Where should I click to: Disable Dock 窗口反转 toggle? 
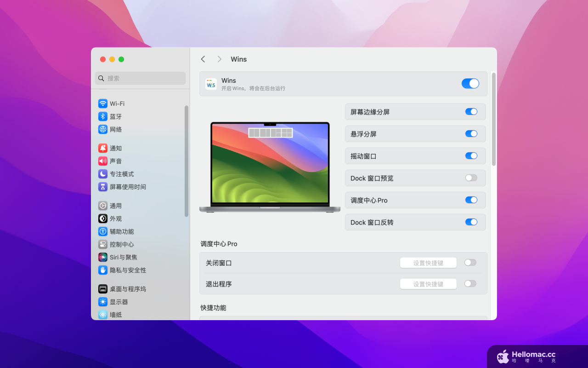(x=471, y=222)
